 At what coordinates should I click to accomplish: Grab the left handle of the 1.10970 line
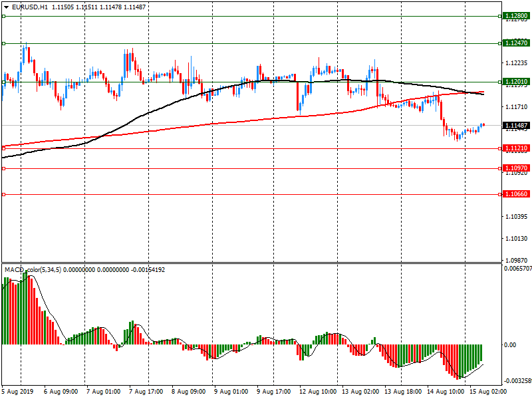tap(4, 169)
